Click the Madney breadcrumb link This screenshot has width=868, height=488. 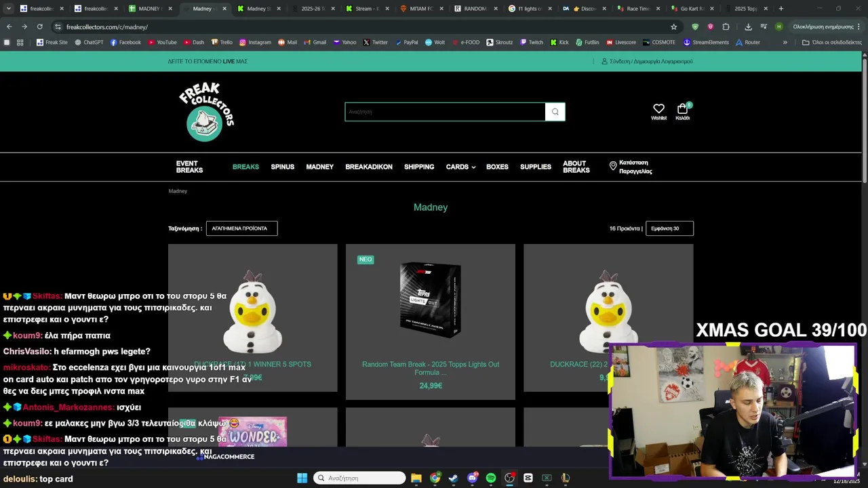click(178, 191)
